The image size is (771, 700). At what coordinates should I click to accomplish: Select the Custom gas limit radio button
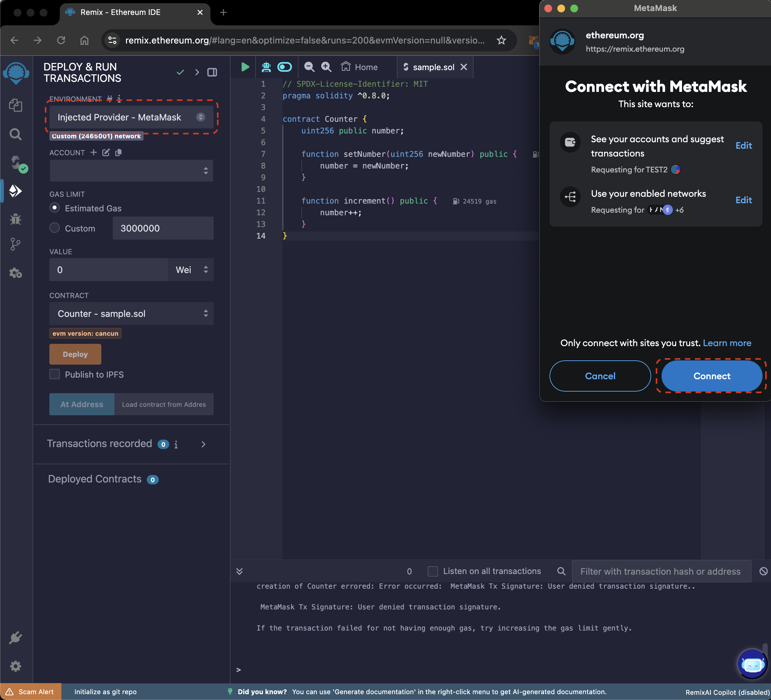pos(55,228)
